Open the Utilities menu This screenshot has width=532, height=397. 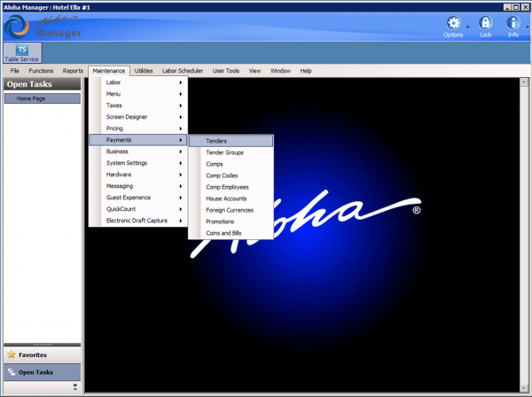tap(144, 71)
